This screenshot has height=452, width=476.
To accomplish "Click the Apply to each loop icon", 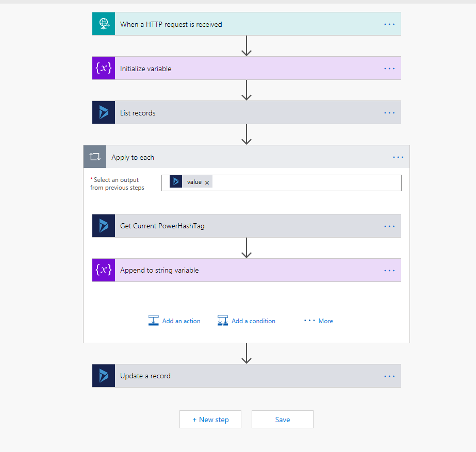I will [x=95, y=157].
